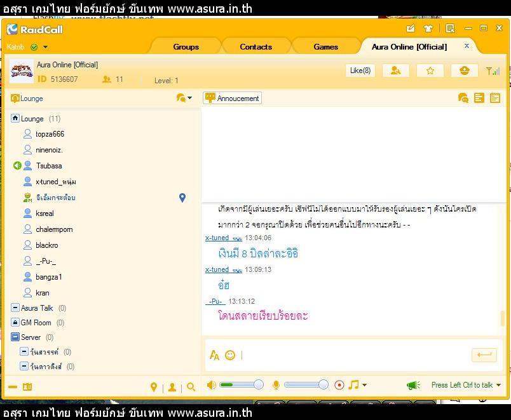This screenshot has height=420, width=511.
Task: Collapse the Lounge channel tree
Action: click(x=15, y=118)
